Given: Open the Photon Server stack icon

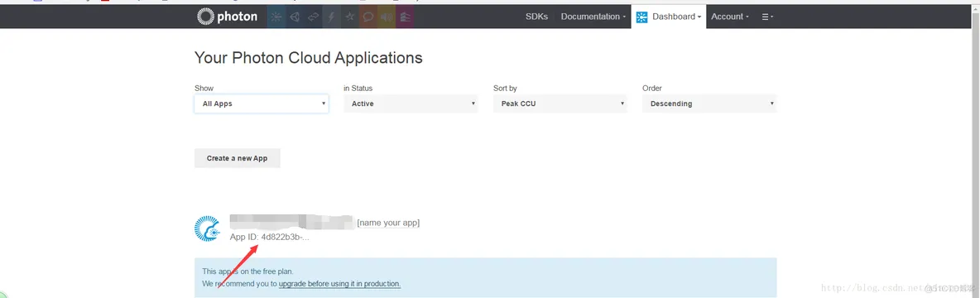Looking at the screenshot, I should (405, 17).
